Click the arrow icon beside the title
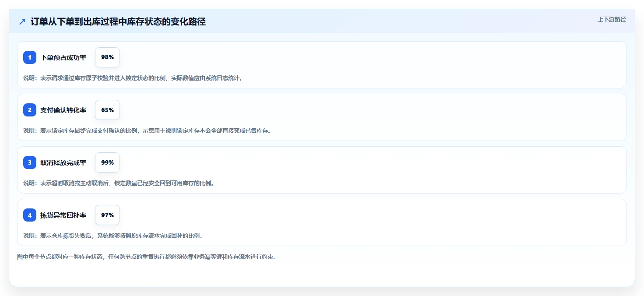 pyautogui.click(x=22, y=21)
